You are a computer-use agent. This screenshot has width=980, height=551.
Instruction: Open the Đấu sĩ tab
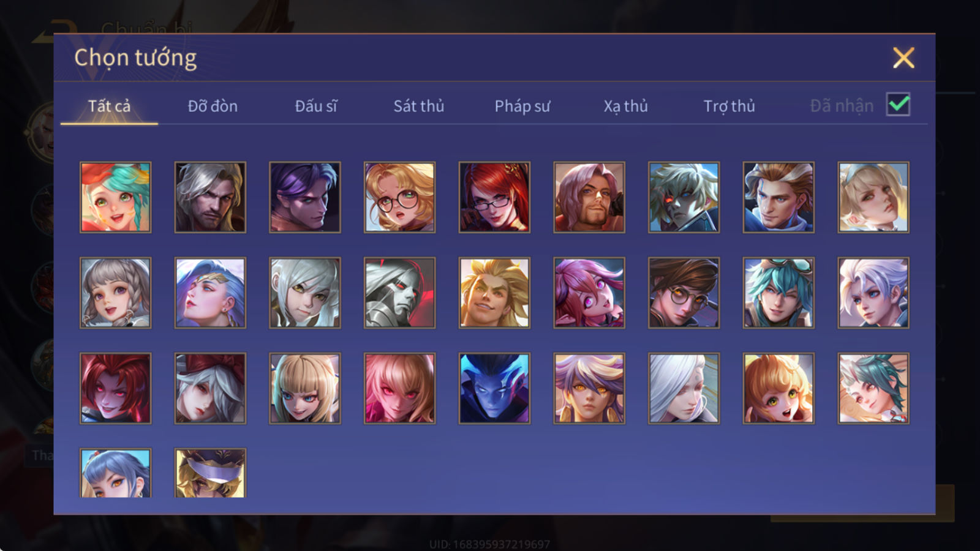pyautogui.click(x=315, y=106)
